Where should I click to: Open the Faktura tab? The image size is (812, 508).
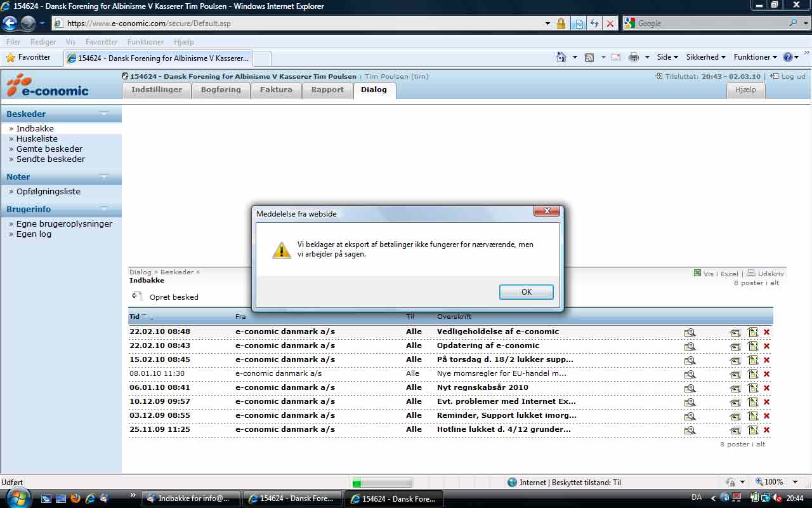(276, 90)
